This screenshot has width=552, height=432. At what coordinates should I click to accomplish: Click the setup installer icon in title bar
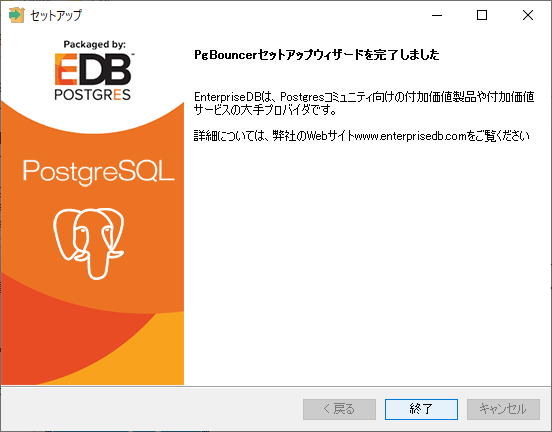(16, 15)
